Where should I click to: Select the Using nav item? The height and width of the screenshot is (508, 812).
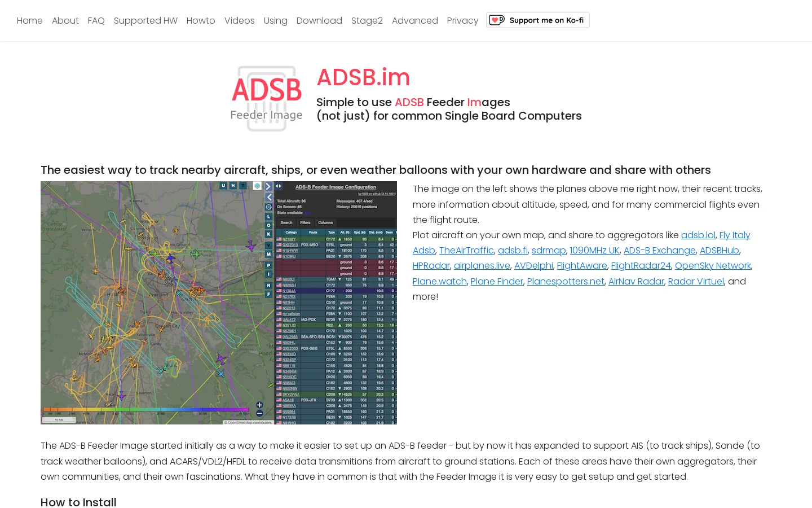(276, 20)
